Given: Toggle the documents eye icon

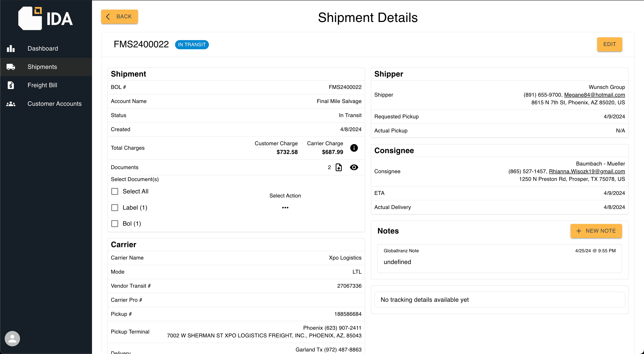Looking at the screenshot, I should (x=354, y=167).
